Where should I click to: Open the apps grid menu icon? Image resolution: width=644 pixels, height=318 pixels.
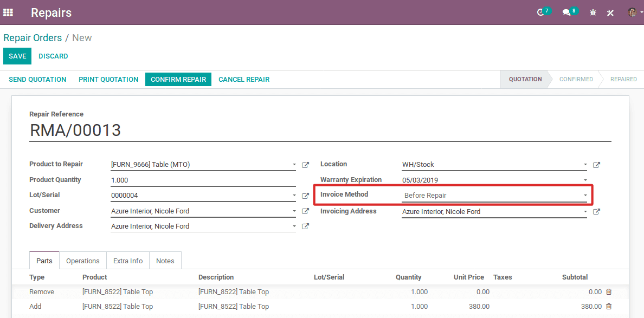point(8,12)
